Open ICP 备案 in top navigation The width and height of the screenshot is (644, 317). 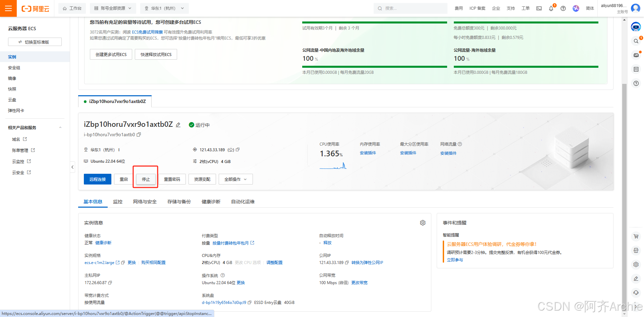coord(477,8)
